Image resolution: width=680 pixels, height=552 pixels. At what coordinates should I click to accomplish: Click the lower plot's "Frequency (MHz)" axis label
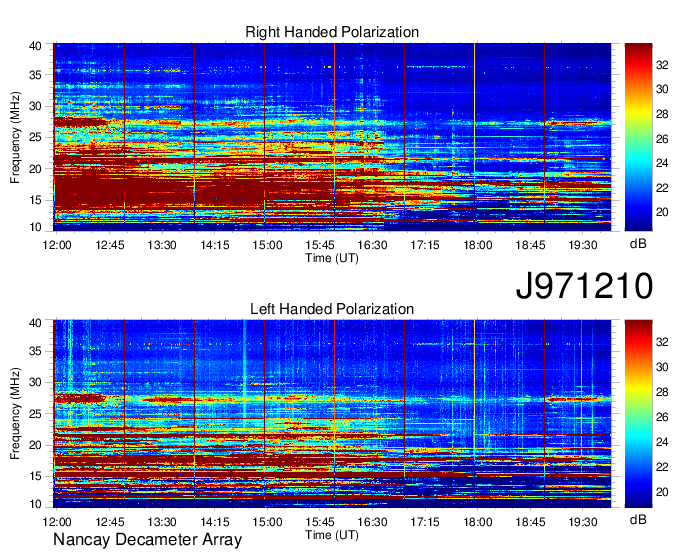[15, 414]
